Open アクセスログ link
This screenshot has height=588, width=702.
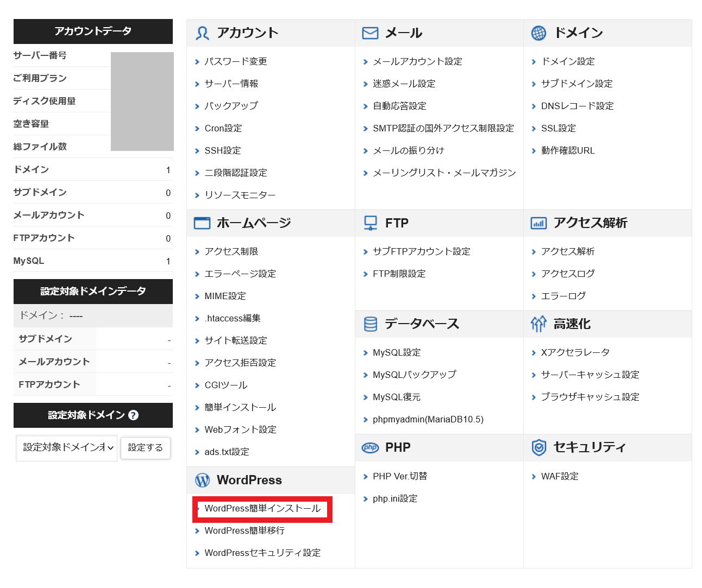tap(568, 274)
